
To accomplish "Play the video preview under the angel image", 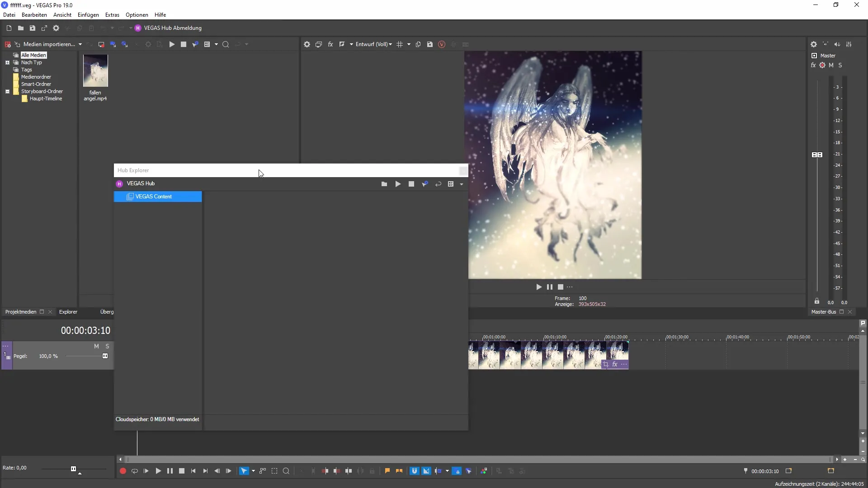I will click(539, 287).
